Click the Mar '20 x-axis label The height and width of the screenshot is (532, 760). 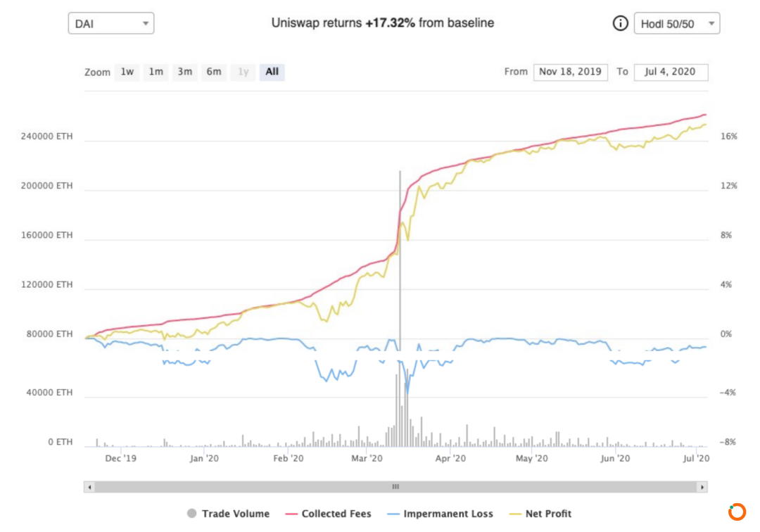(367, 458)
